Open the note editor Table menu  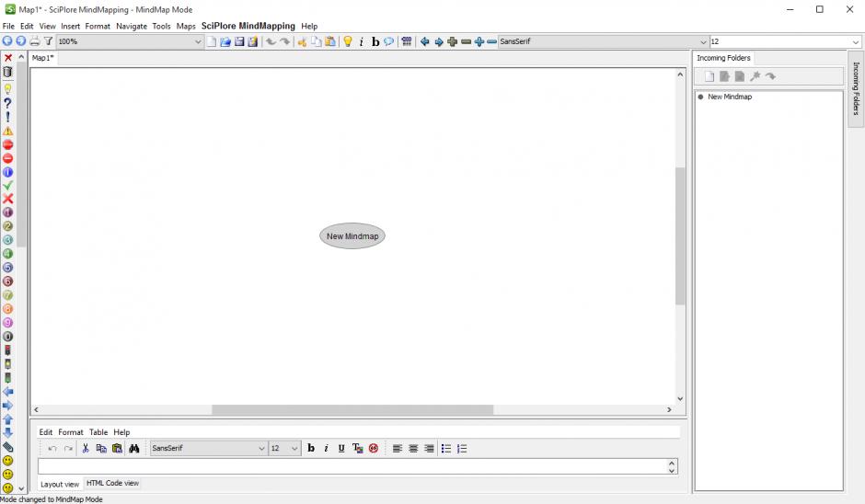click(x=98, y=432)
